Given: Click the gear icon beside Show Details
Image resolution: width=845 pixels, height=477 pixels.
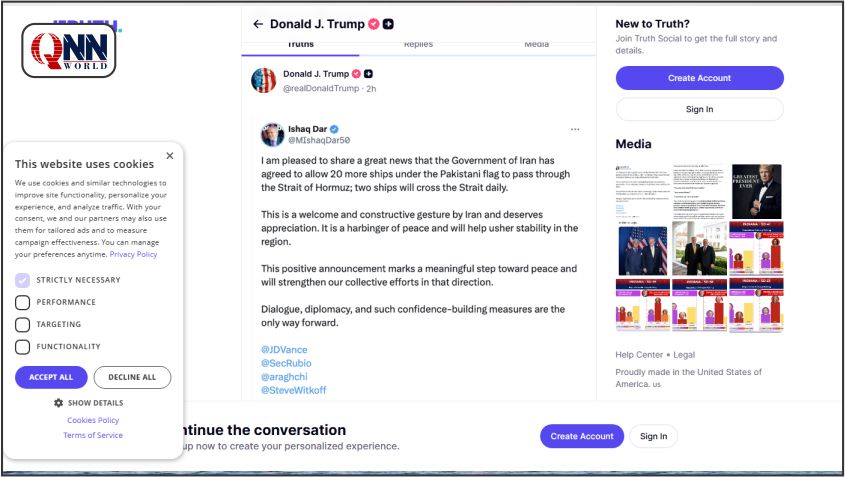Looking at the screenshot, I should click(58, 403).
